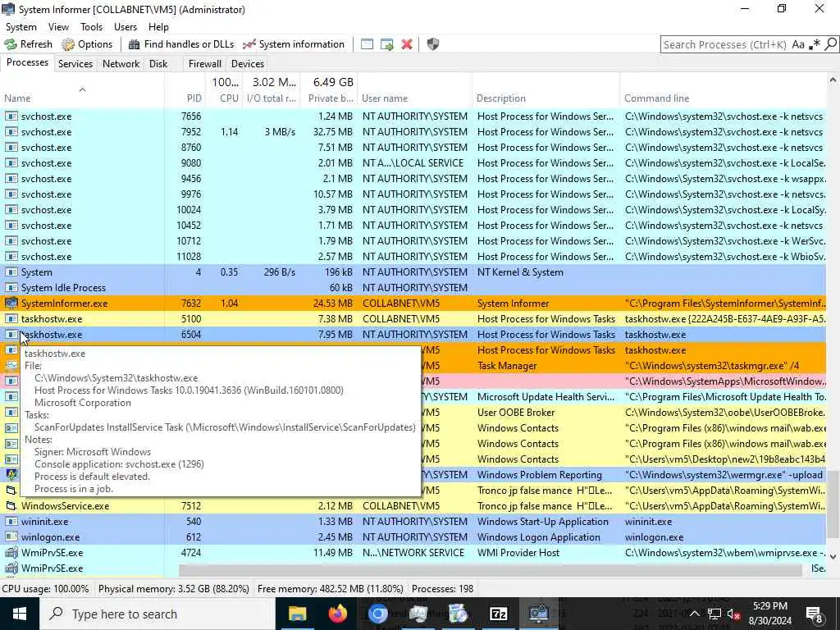840x630 pixels.
Task: Switch to the Firewall tab
Action: (x=204, y=64)
